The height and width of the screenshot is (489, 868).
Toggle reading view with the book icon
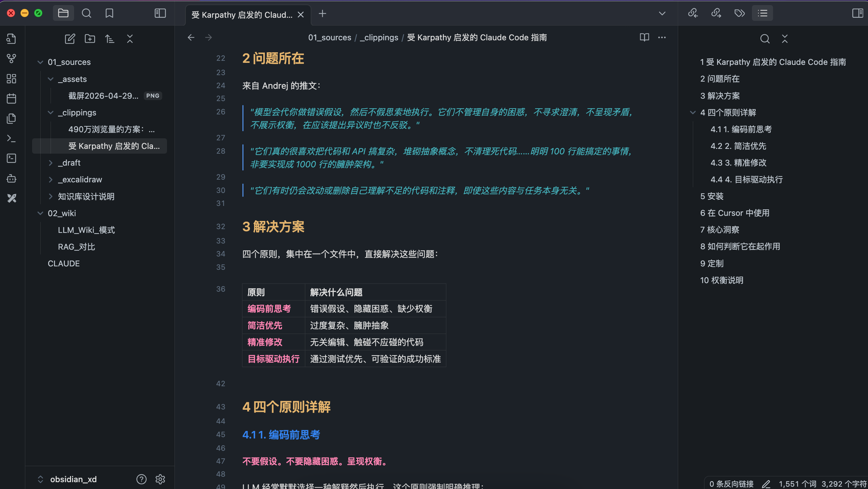pos(644,37)
